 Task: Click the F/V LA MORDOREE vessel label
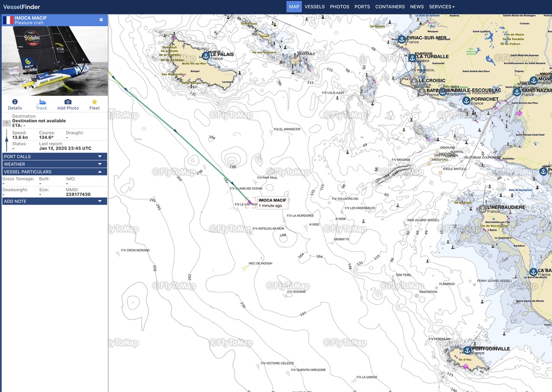coord(300,215)
